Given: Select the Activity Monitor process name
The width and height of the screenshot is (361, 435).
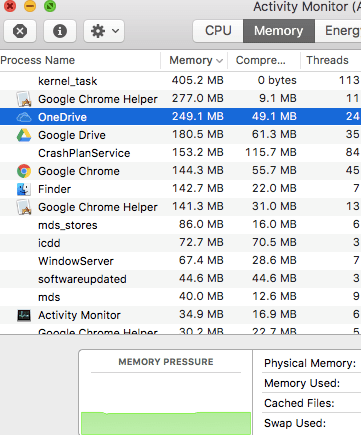Looking at the screenshot, I should pos(79,315).
